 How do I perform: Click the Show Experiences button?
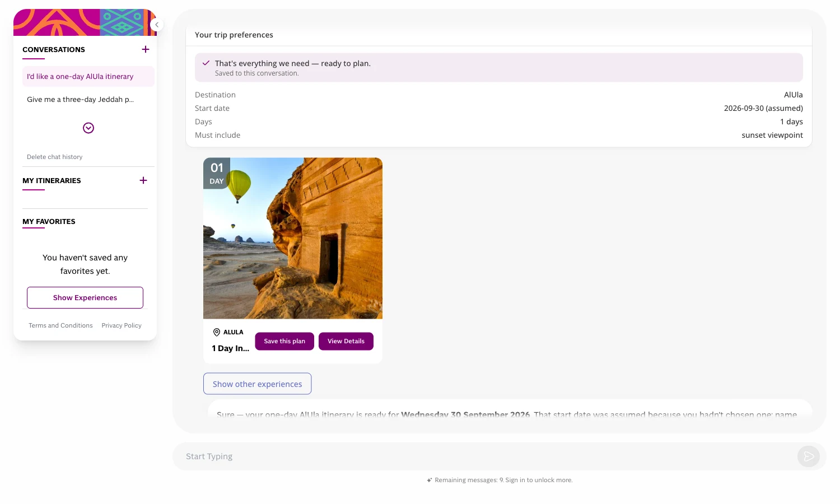(x=85, y=298)
